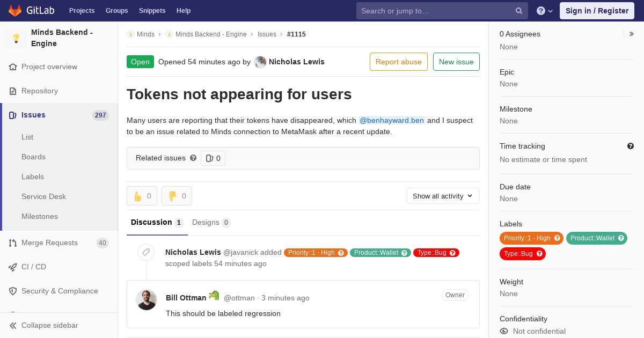Give a thumbs down reaction
644x338 pixels.
(177, 196)
